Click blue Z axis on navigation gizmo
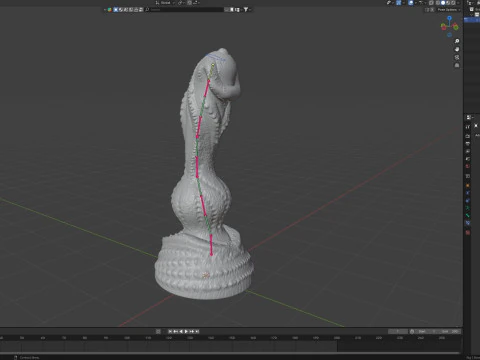 pos(449,18)
